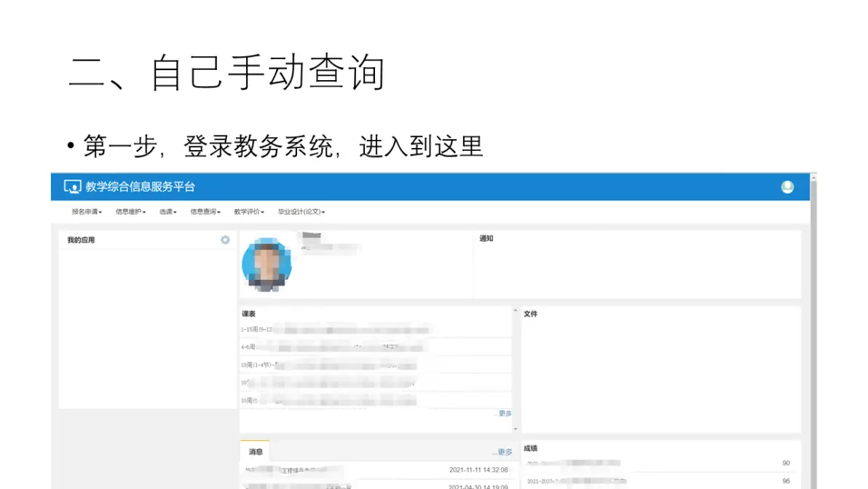Select the 消息 tab
The image size is (868, 489).
point(255,451)
